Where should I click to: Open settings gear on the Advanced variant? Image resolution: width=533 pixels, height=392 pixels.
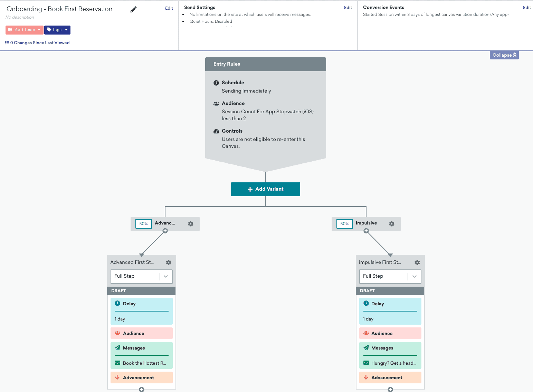pyautogui.click(x=190, y=224)
